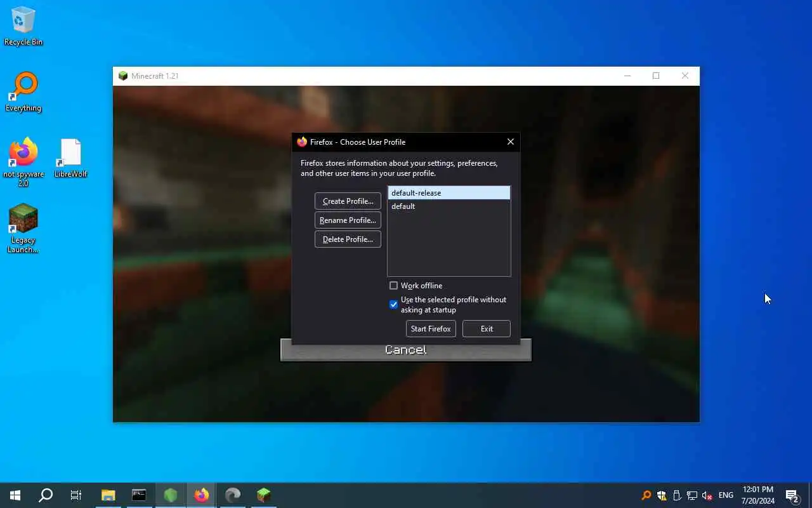The height and width of the screenshot is (508, 812).
Task: Click the Safely Remove Hardware USB tray icon
Action: coord(677,495)
